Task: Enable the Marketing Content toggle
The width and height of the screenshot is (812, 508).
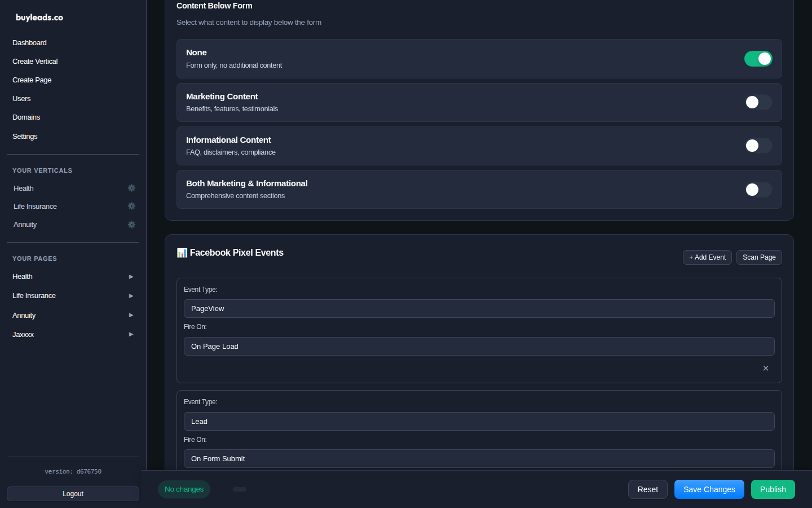Action: point(758,102)
